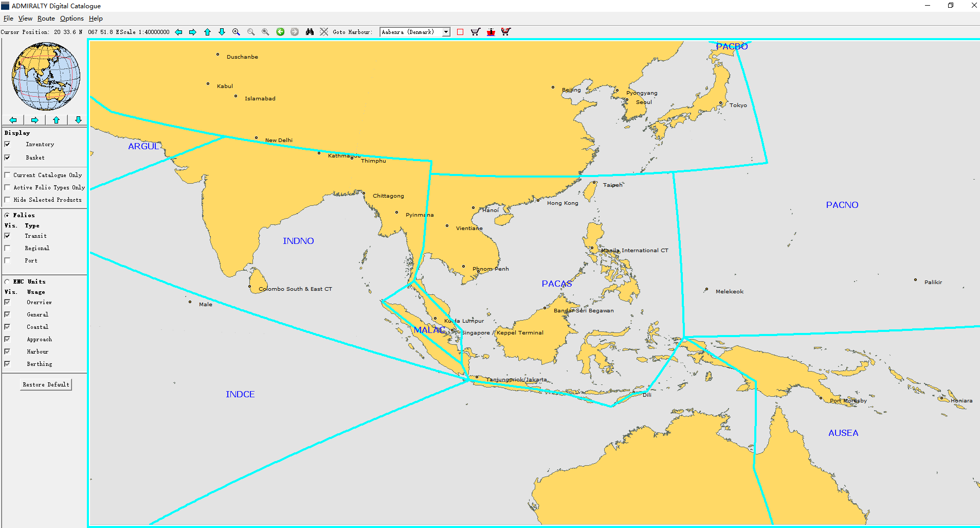The image size is (980, 528).
Task: Click the crossed-lines clear icon
Action: click(324, 32)
